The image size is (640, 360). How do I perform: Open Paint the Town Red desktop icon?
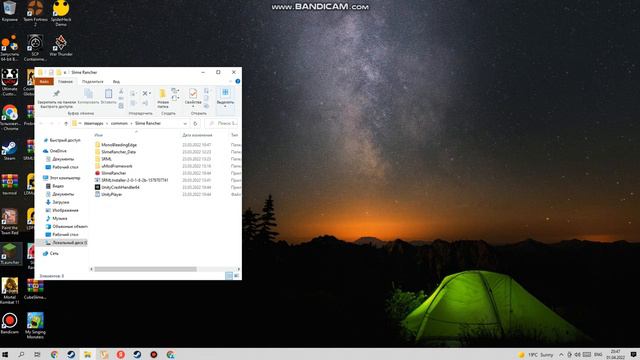(9, 222)
